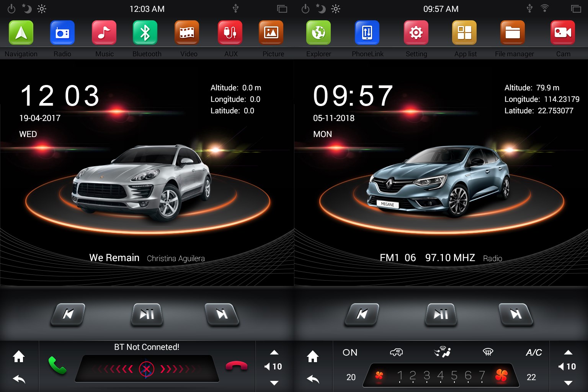
Task: Launch the File manager app
Action: pyautogui.click(x=513, y=33)
